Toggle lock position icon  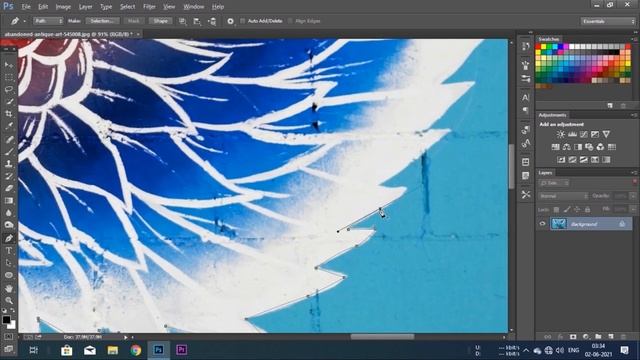[577, 209]
